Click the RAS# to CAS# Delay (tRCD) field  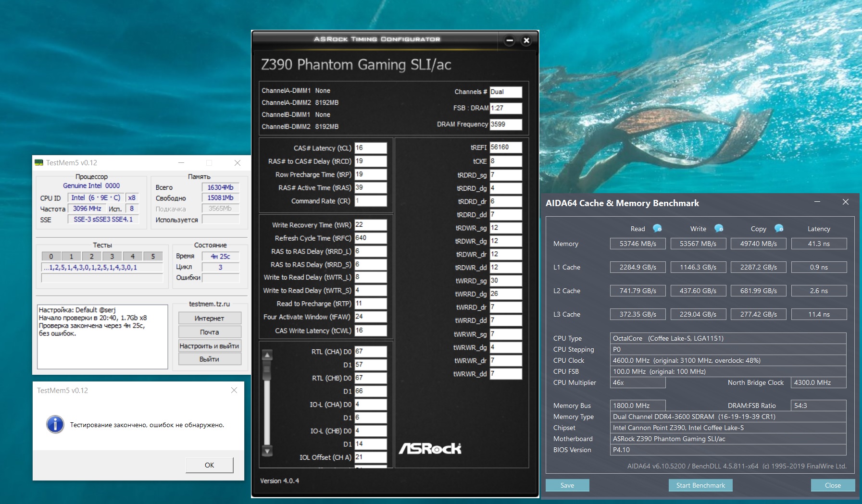(x=371, y=161)
